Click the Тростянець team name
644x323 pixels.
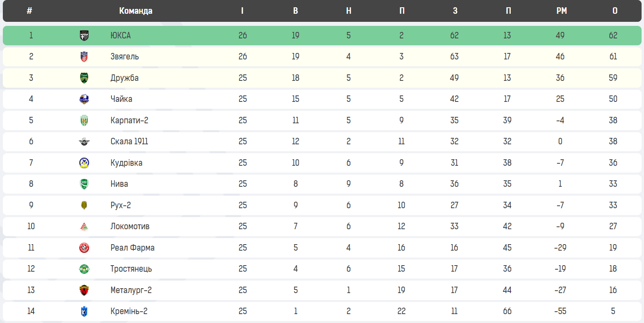pyautogui.click(x=131, y=269)
